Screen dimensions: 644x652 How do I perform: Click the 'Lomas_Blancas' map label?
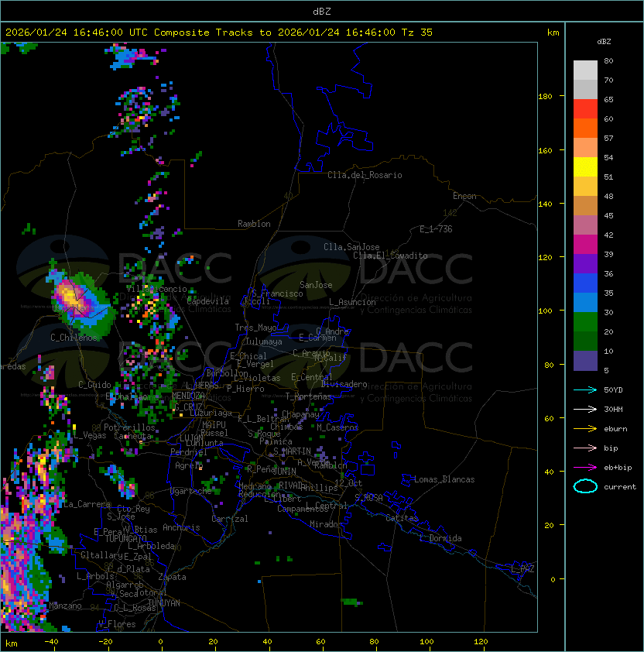click(x=444, y=479)
